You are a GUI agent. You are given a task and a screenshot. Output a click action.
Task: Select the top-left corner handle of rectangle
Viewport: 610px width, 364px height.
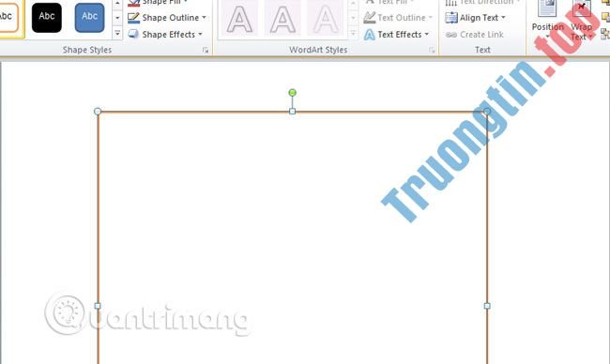[x=98, y=112]
